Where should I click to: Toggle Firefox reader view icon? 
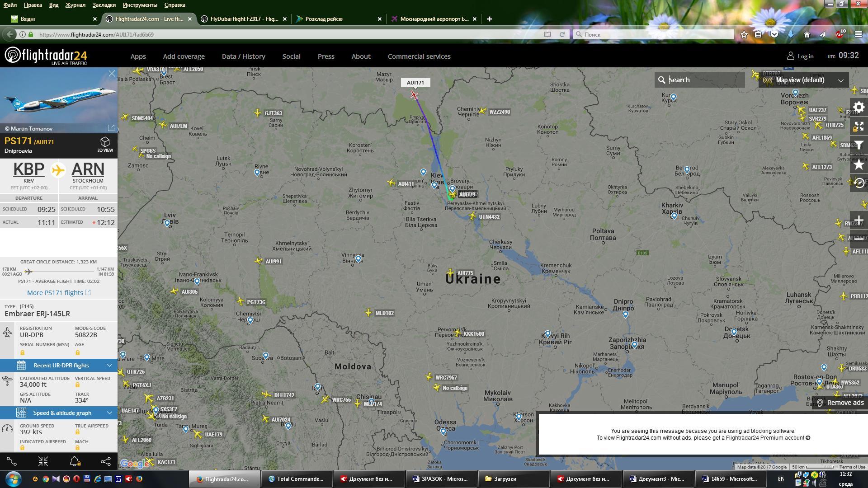tap(547, 34)
